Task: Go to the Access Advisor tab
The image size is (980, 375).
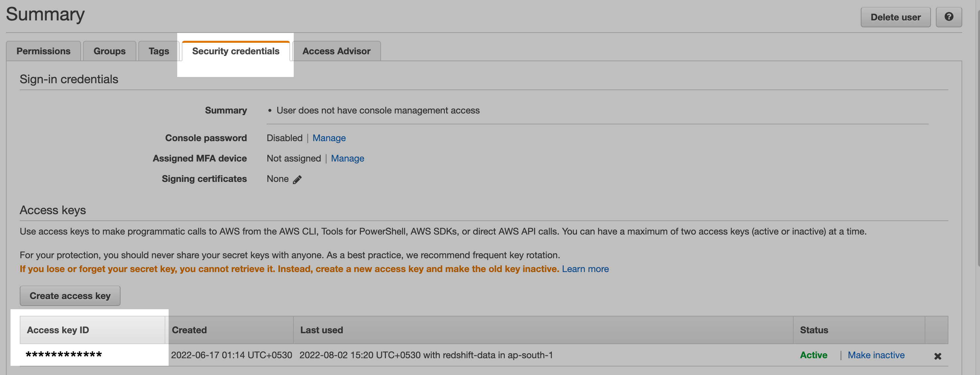Action: (x=336, y=51)
